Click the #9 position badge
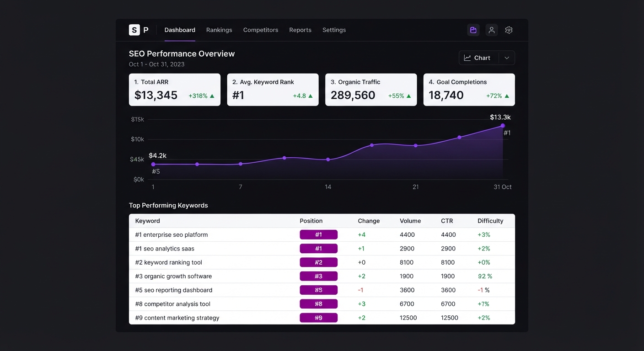This screenshot has width=644, height=351. pos(318,318)
